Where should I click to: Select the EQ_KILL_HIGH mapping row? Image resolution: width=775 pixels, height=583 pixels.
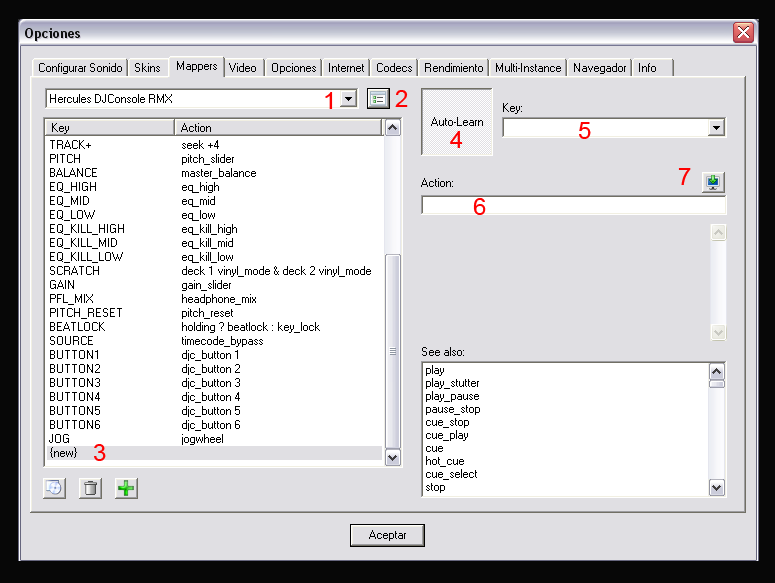[214, 229]
